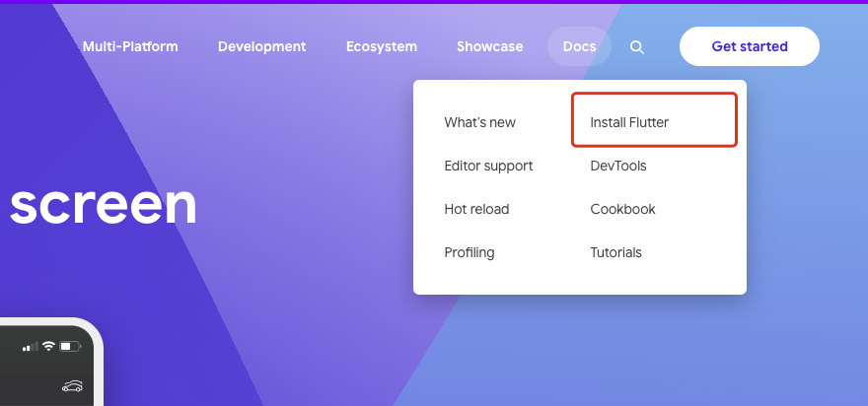This screenshot has width=868, height=406.
Task: Open Tutorials docs link
Action: (x=616, y=253)
